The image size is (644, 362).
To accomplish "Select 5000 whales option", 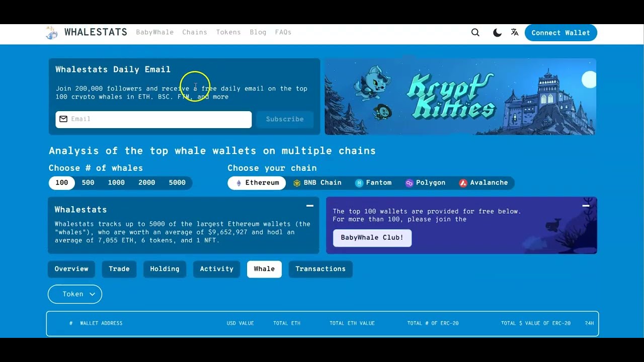I will tap(177, 183).
